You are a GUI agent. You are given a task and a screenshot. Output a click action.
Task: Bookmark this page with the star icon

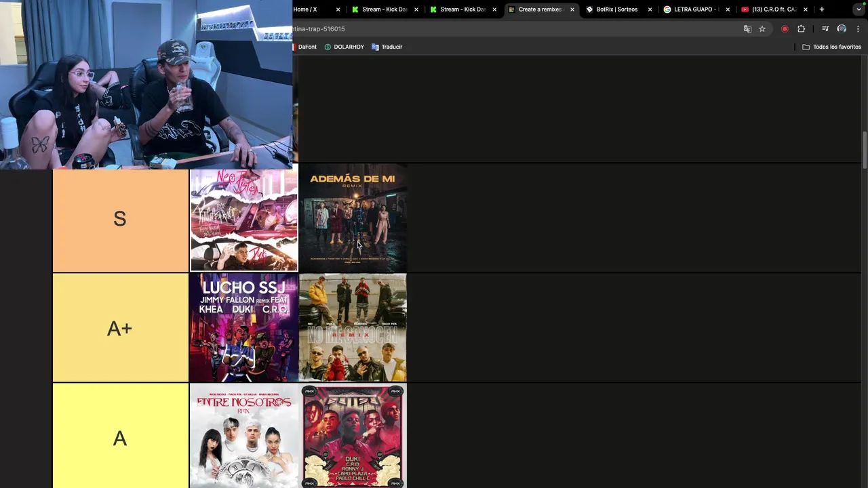coord(762,29)
